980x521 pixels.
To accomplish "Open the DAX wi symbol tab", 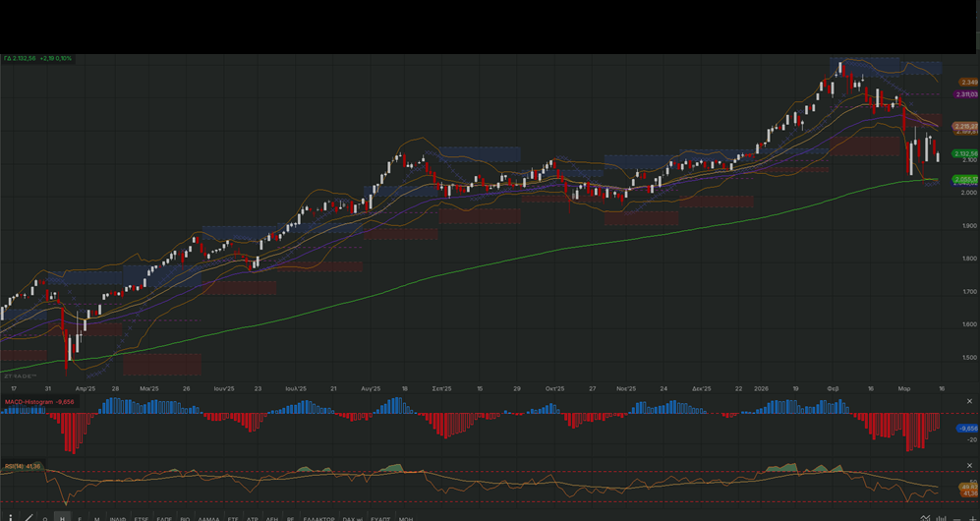I will [353, 518].
